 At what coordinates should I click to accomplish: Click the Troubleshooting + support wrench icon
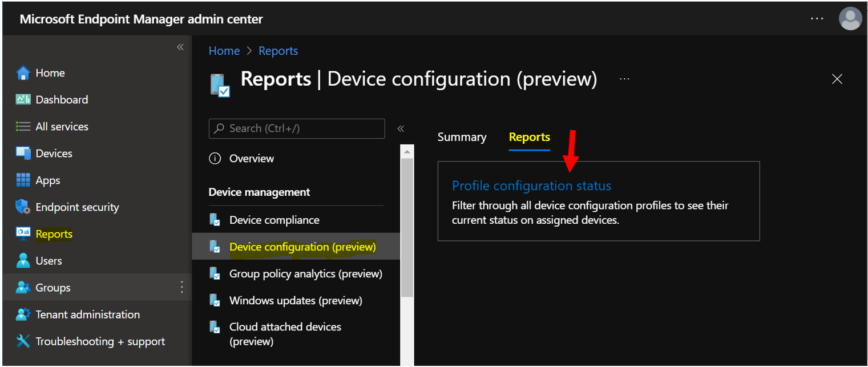(23, 341)
